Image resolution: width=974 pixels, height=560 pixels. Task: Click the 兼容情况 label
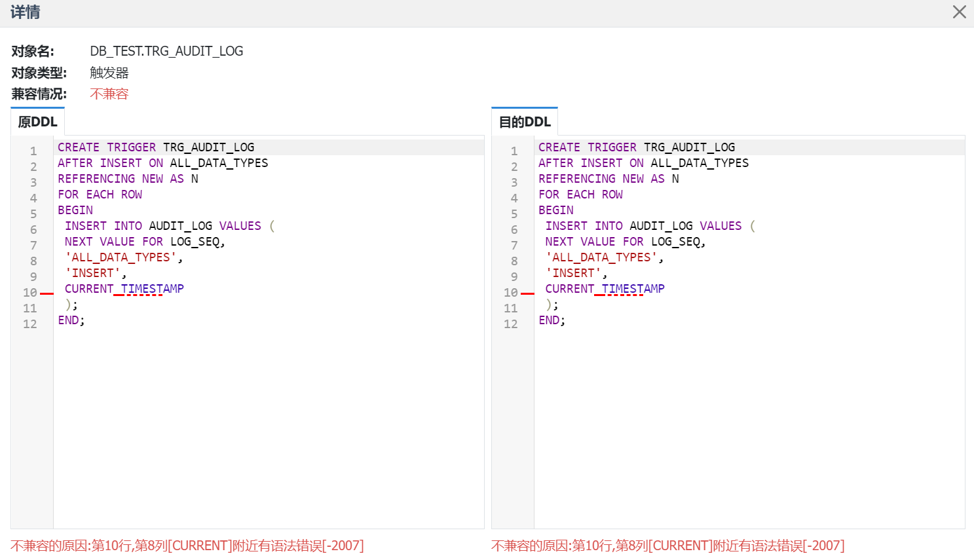39,94
